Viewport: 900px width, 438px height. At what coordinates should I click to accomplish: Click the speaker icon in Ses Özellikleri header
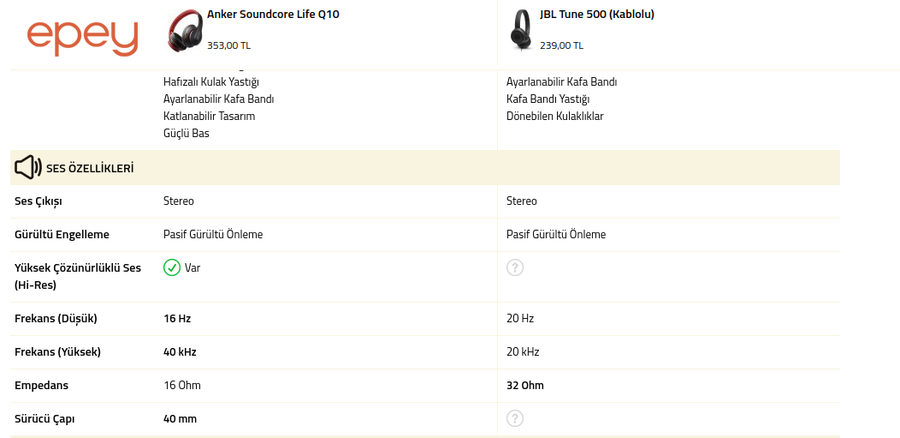[x=28, y=168]
